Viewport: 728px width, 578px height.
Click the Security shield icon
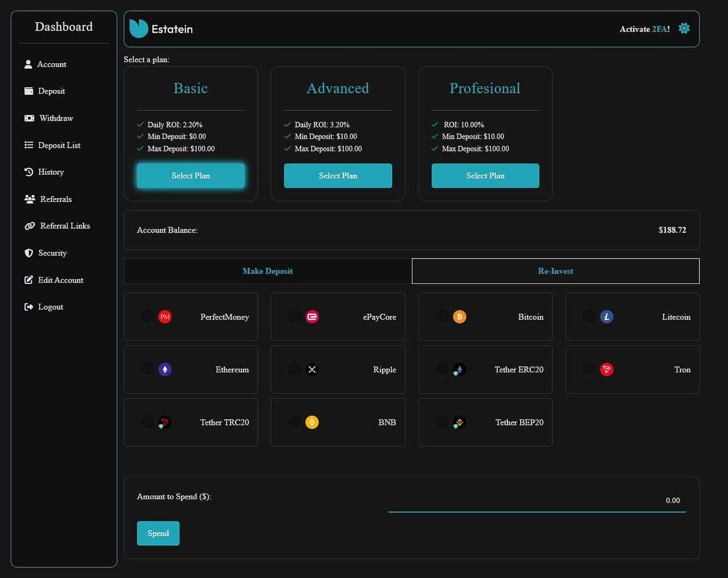coord(29,253)
